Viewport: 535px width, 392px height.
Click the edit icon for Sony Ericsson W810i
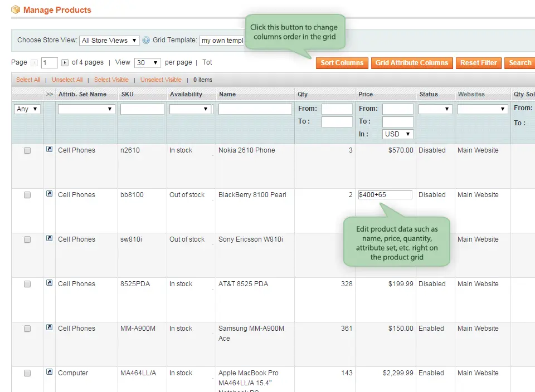[50, 239]
